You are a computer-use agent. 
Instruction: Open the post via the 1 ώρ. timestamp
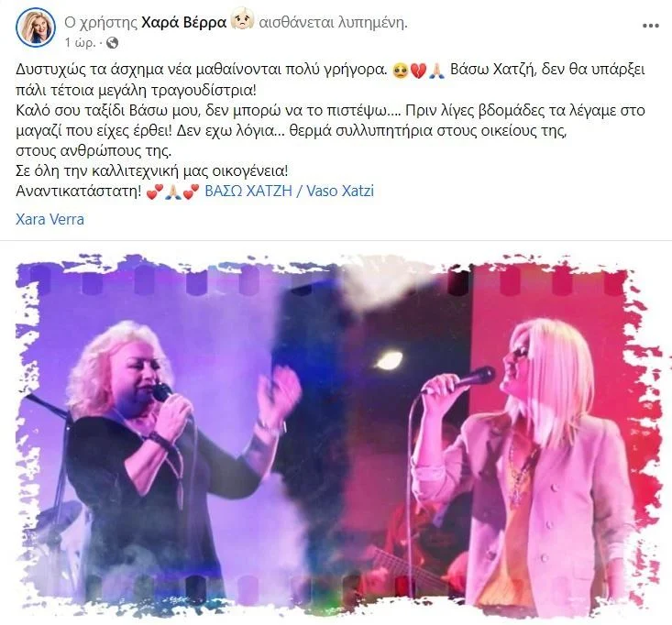(80, 43)
